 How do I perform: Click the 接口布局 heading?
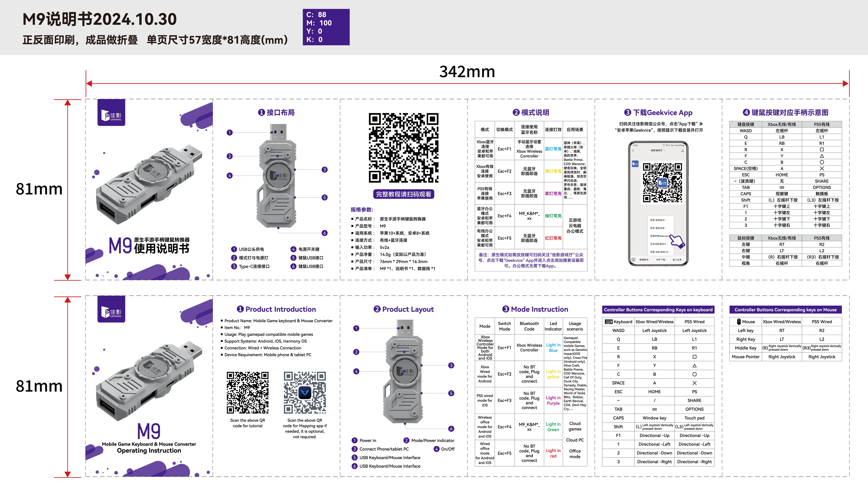click(276, 112)
